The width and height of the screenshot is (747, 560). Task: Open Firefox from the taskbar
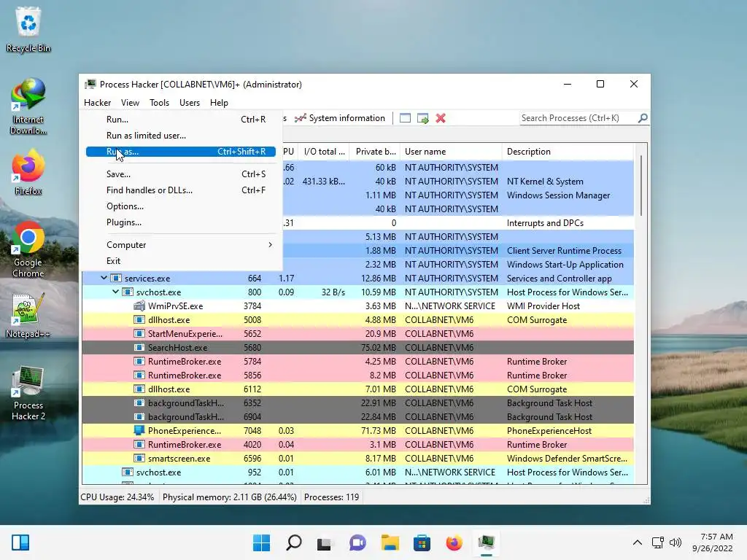454,542
